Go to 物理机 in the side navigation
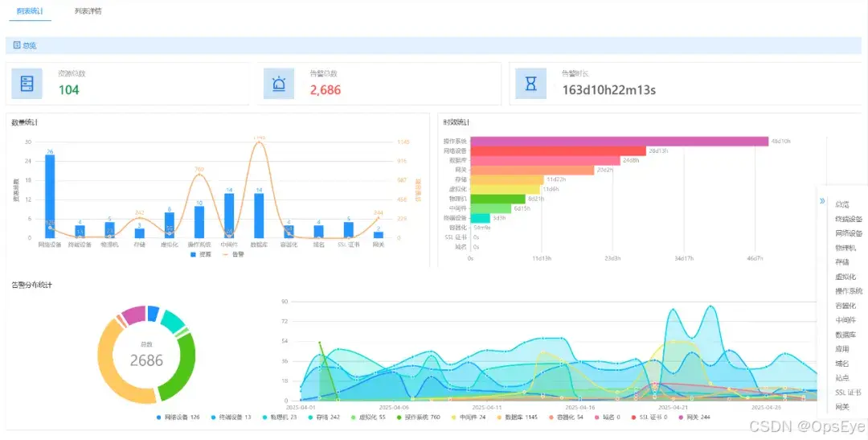Screen dimensions: 868x440 (x=845, y=248)
